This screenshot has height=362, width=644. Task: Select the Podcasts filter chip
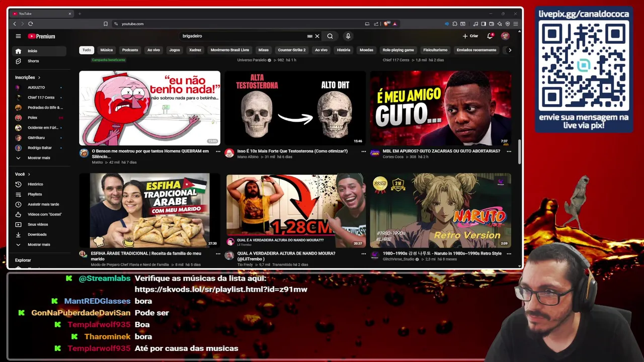(130, 50)
